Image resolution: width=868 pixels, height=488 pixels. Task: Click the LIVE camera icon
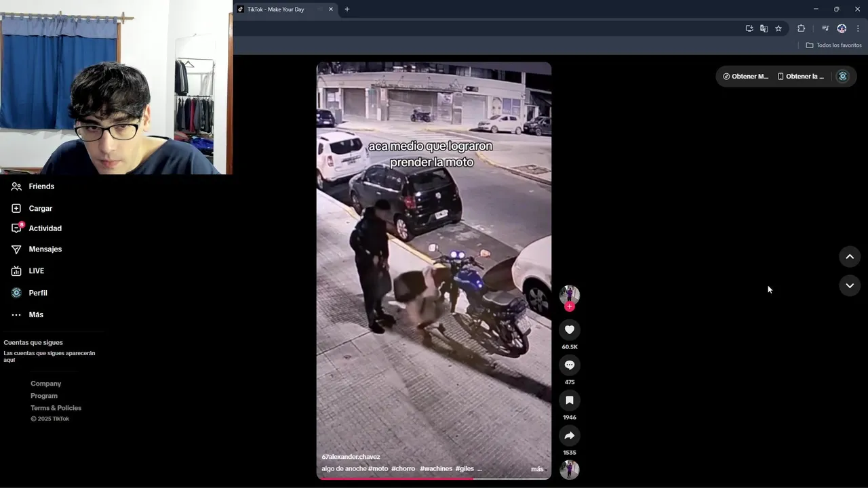[16, 271]
